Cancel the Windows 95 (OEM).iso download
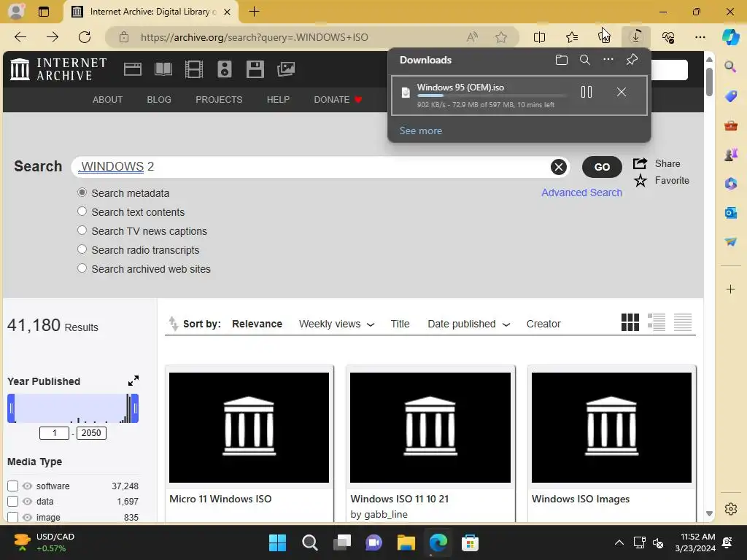The height and width of the screenshot is (560, 747). click(x=622, y=92)
